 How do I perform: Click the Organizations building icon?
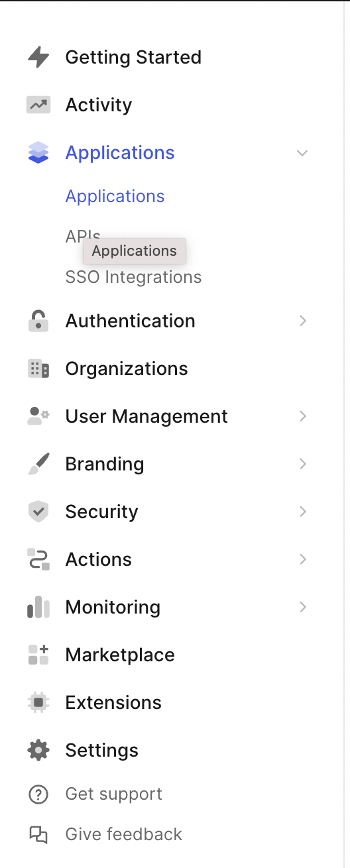(38, 368)
